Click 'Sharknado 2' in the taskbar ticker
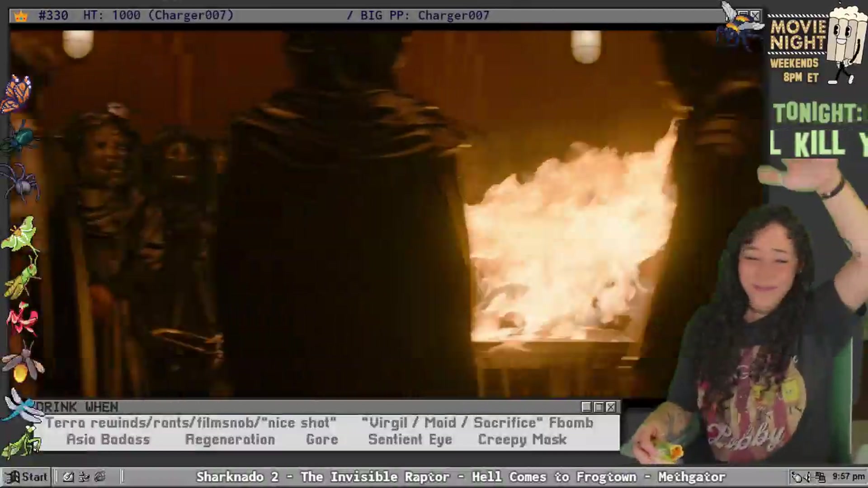The height and width of the screenshot is (488, 868). coord(237,477)
